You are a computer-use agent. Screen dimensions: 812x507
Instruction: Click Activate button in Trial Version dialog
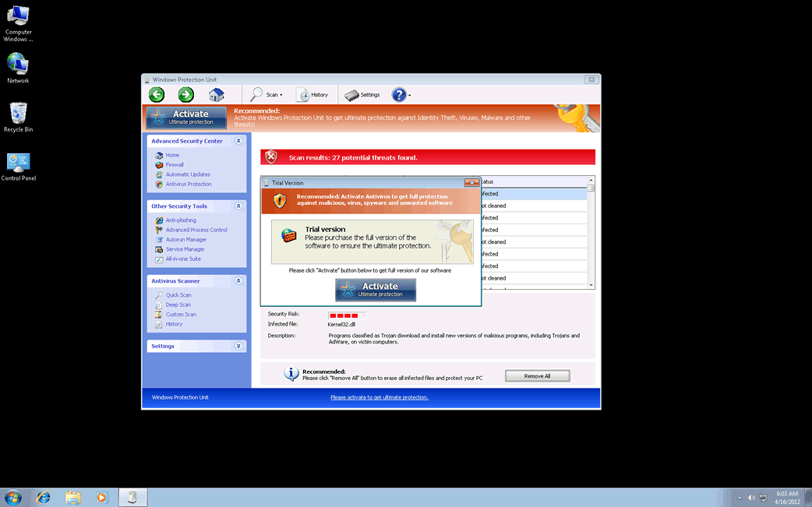point(376,290)
